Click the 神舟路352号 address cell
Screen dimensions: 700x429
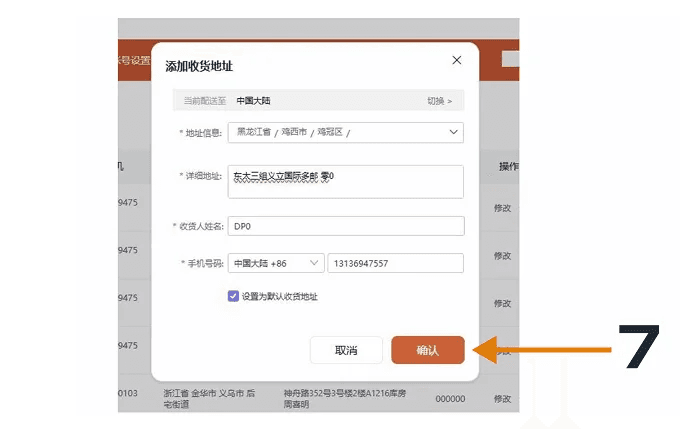[345, 399]
